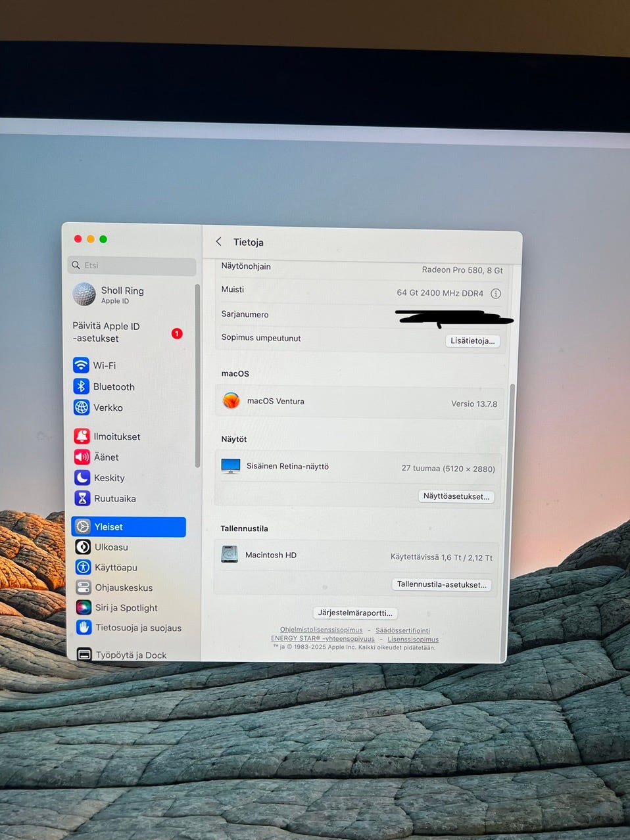Open the Siri ja Spotlight icon
Screen dimensions: 630x840
click(x=84, y=607)
